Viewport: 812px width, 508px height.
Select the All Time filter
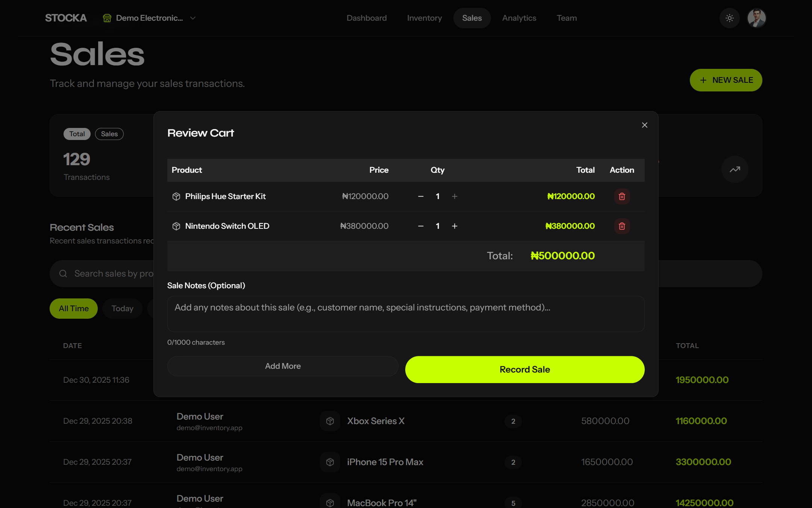(x=74, y=309)
